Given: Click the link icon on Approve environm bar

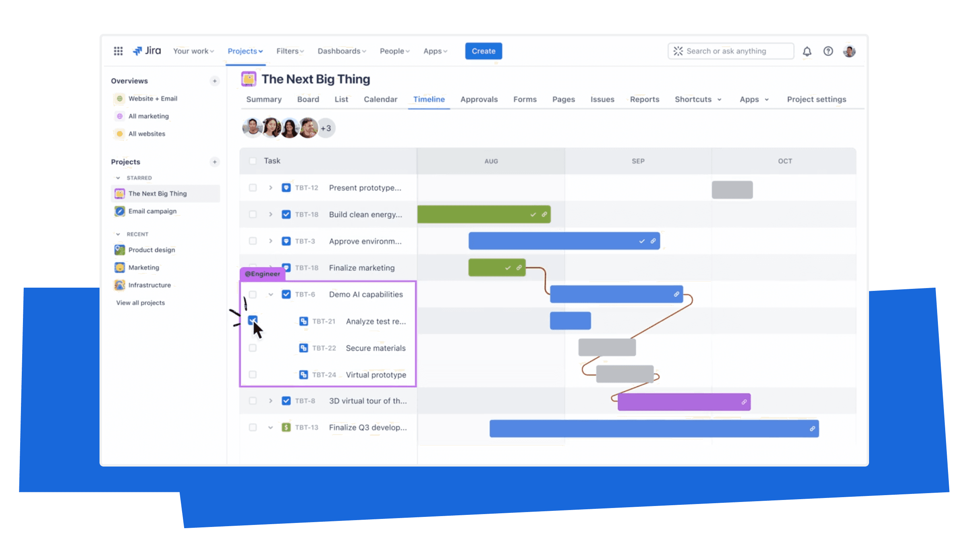Looking at the screenshot, I should (653, 241).
